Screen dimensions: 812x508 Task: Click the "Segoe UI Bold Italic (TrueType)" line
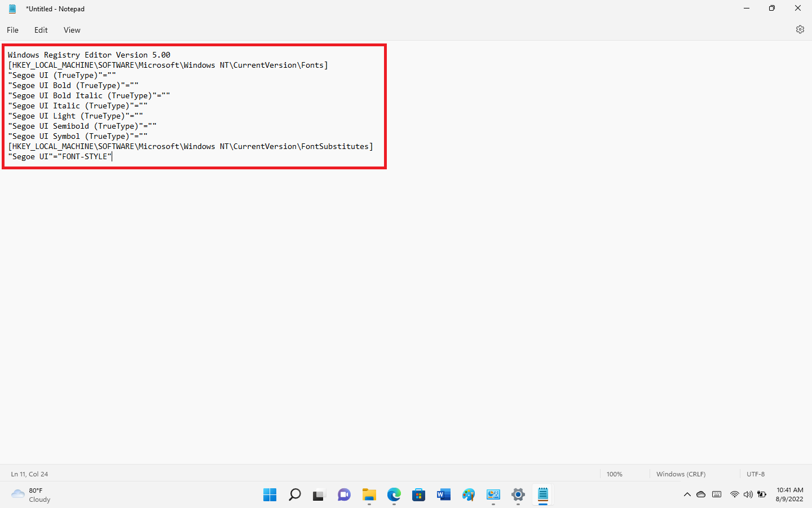89,95
